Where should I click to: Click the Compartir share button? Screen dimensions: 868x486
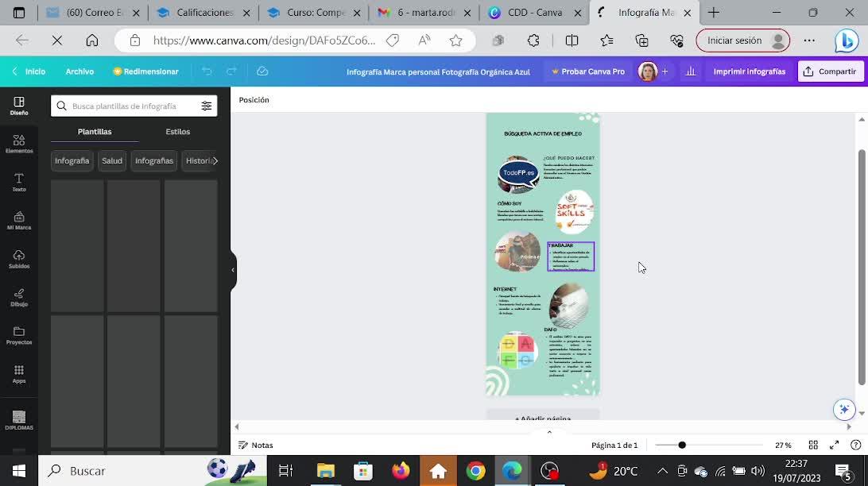(x=831, y=71)
